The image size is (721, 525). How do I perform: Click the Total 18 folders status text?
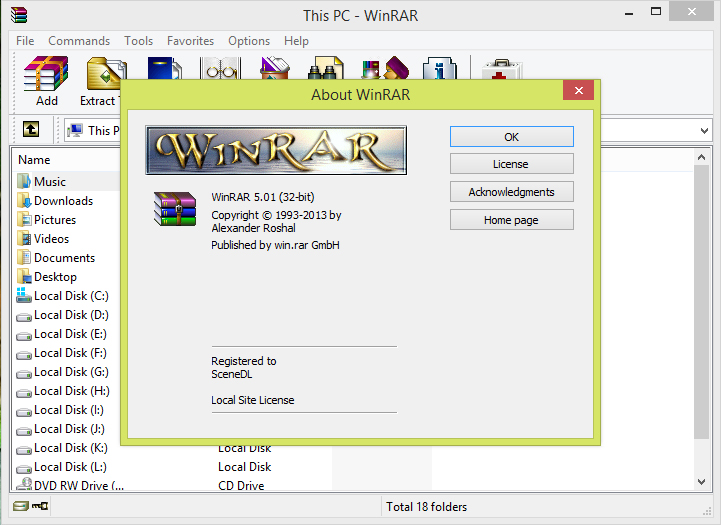click(426, 507)
